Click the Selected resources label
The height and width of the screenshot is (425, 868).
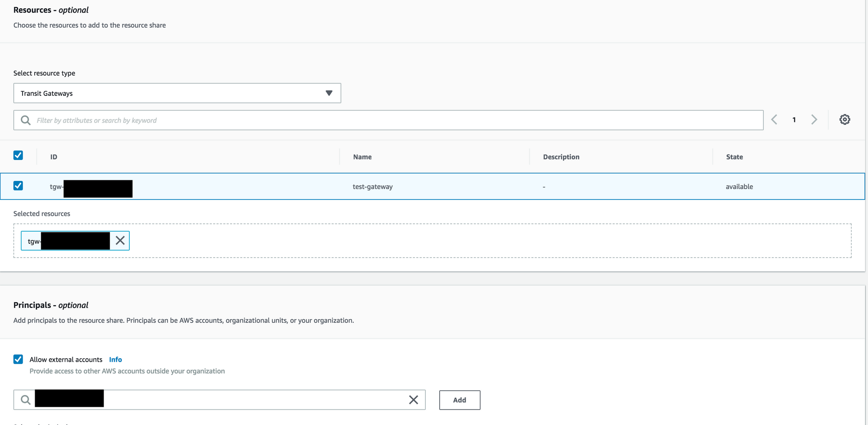tap(42, 214)
